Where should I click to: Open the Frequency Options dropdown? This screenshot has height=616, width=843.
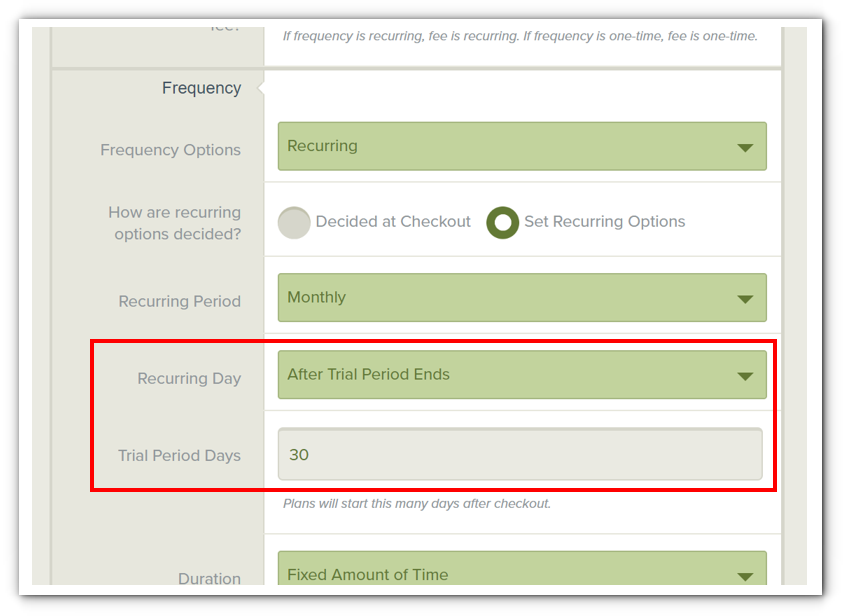coord(522,146)
